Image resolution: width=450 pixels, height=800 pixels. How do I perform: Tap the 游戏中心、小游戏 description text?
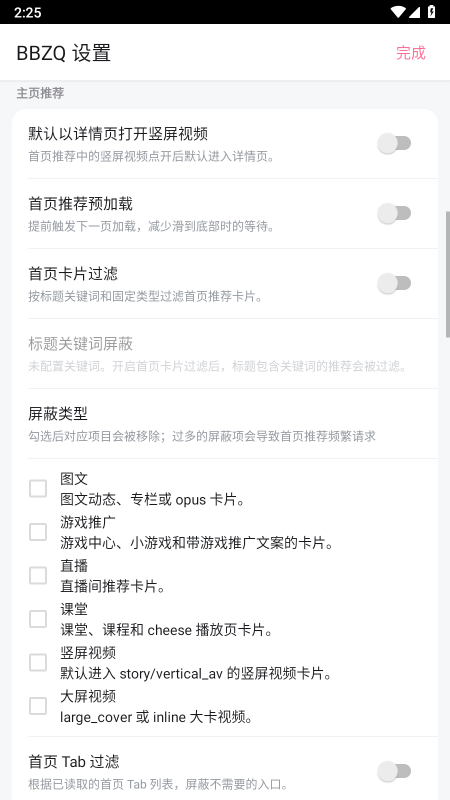(x=196, y=543)
